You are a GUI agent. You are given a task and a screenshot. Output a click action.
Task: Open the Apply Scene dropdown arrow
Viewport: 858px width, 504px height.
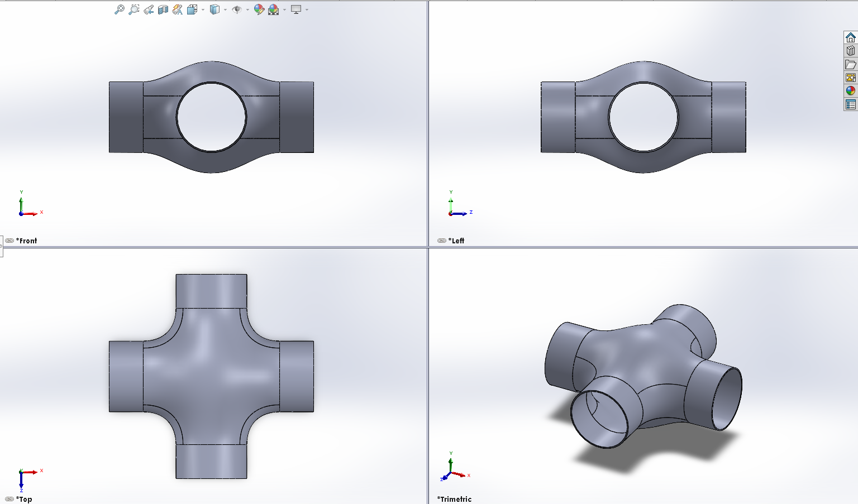pyautogui.click(x=284, y=9)
